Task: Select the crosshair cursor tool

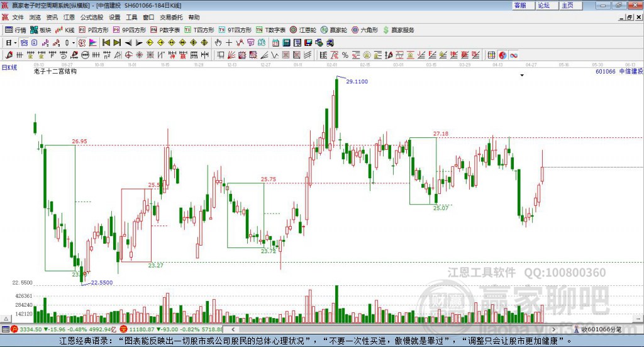Action: click(x=229, y=43)
